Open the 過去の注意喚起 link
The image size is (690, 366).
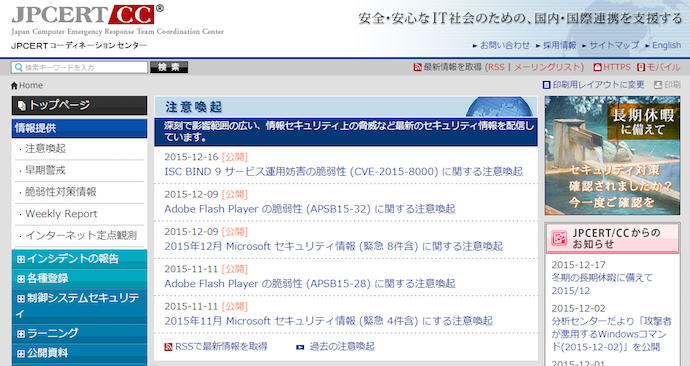click(x=341, y=347)
